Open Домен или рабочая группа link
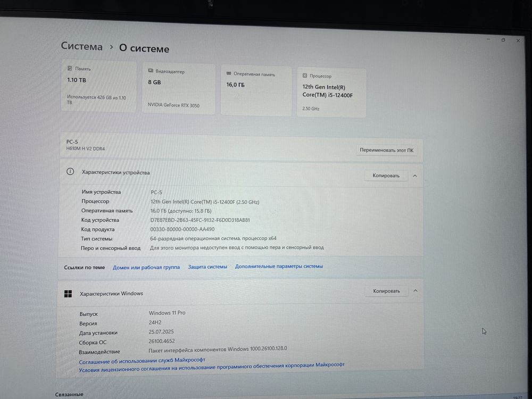 (146, 268)
